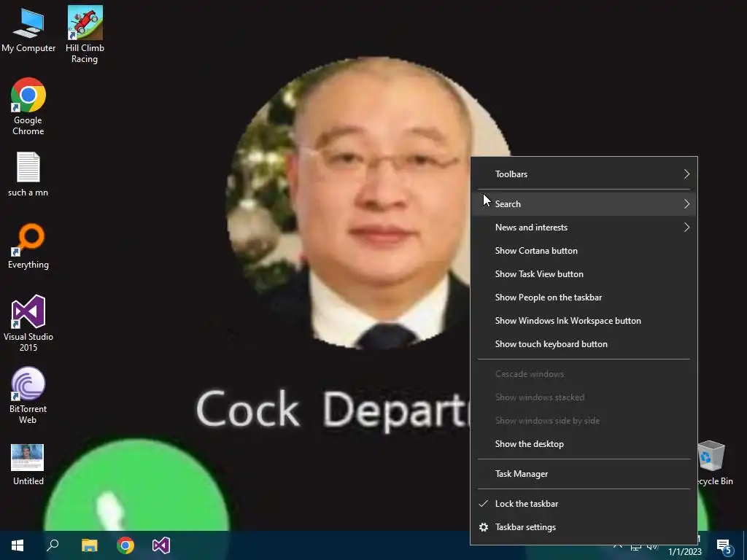Screen dimensions: 747x560
Task: Select the BitTorrent Web desktop shortcut
Action: pos(28,395)
